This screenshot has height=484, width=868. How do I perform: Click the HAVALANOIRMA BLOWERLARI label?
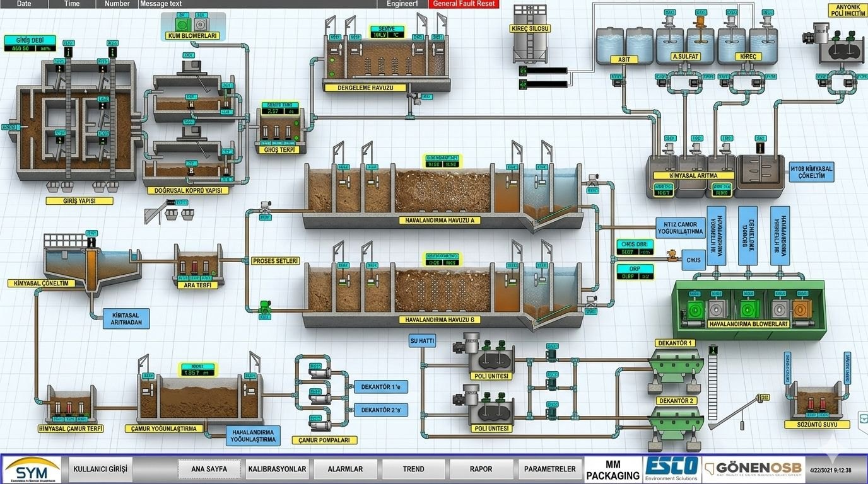749,324
